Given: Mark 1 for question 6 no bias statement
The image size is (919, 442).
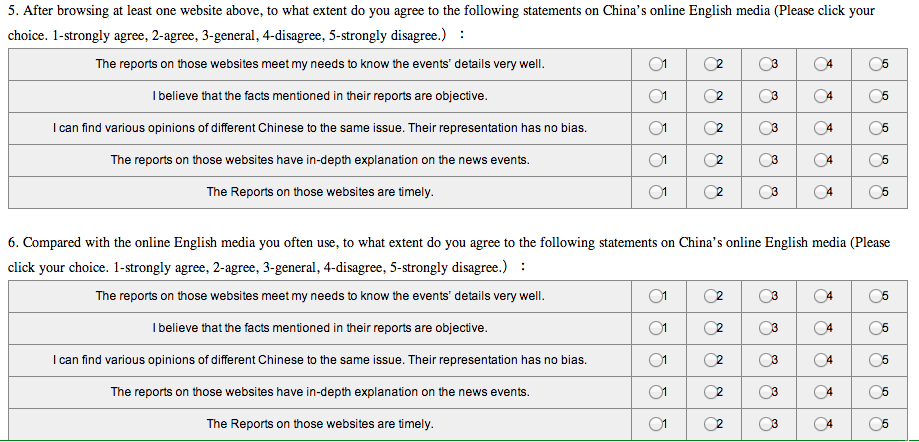Looking at the screenshot, I should 654,360.
